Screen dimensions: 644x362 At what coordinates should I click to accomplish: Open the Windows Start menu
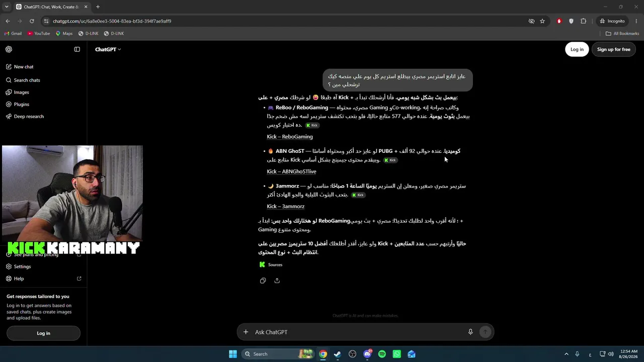point(233,354)
